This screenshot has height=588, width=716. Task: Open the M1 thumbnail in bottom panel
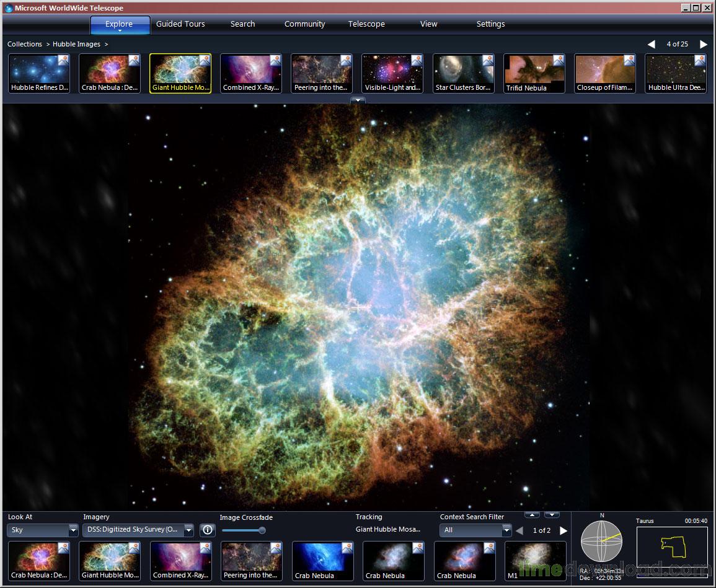[535, 561]
